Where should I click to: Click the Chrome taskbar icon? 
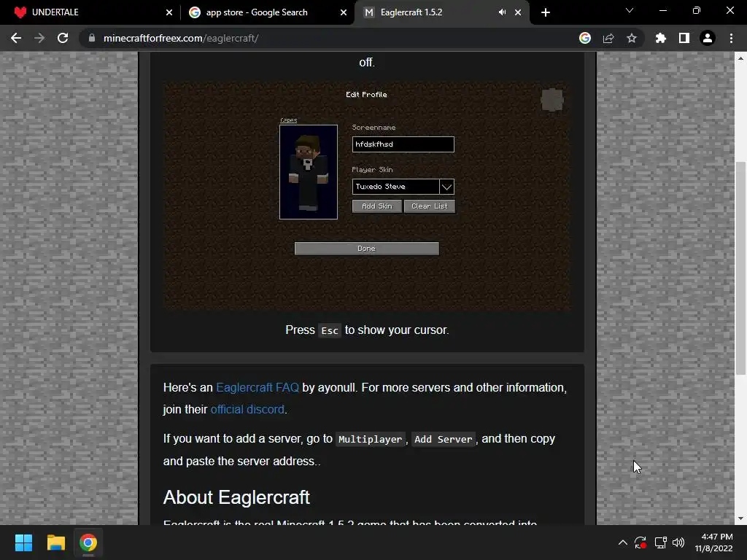point(88,542)
